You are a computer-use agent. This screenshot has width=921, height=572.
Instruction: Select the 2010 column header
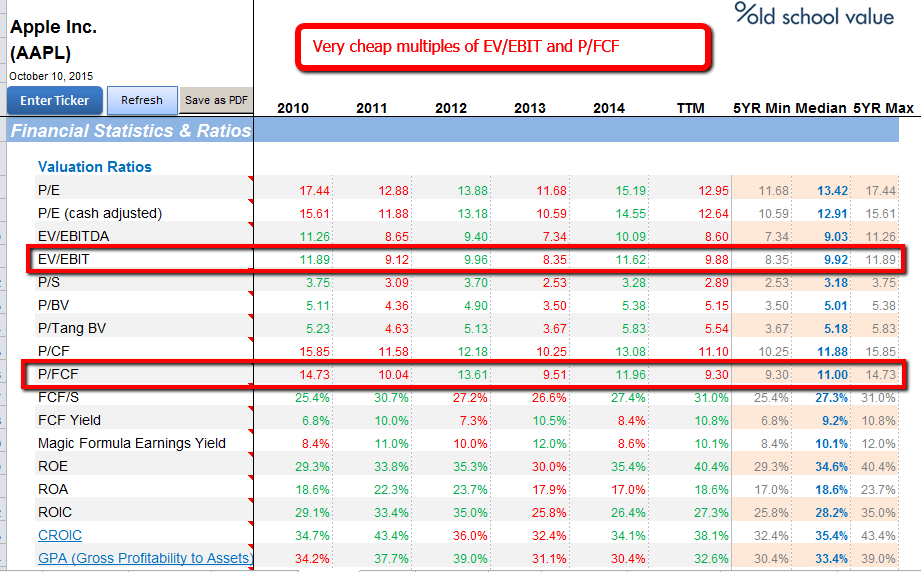tap(293, 108)
